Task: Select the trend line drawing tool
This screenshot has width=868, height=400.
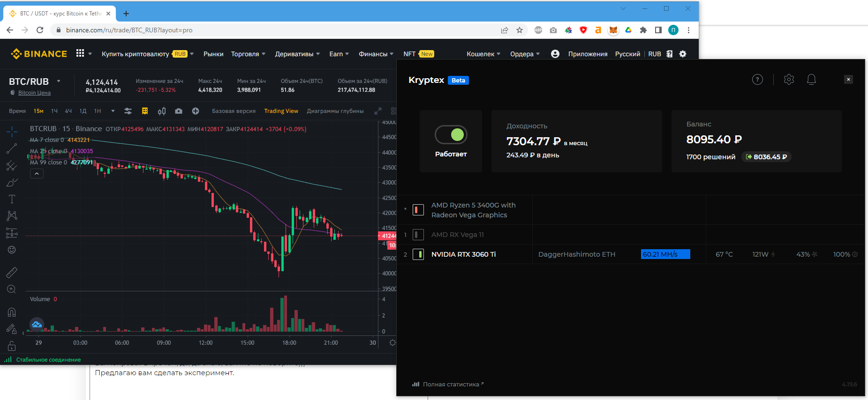Action: pos(12,149)
